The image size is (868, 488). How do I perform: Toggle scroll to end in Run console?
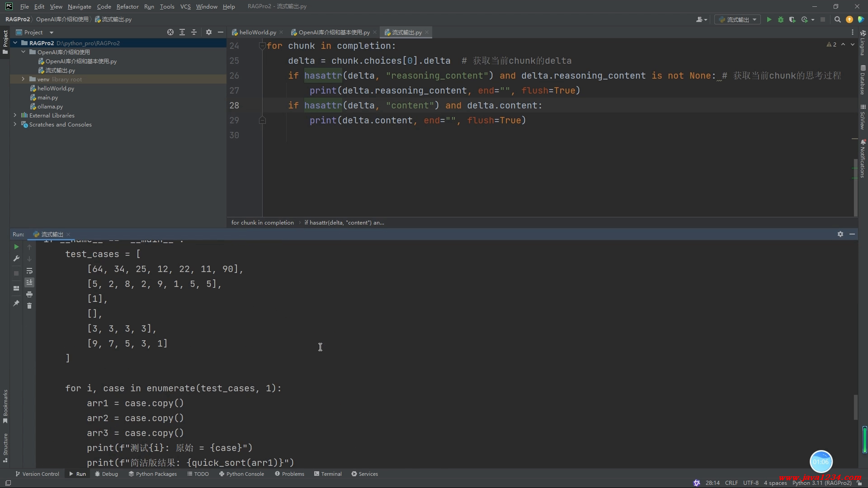(x=29, y=282)
